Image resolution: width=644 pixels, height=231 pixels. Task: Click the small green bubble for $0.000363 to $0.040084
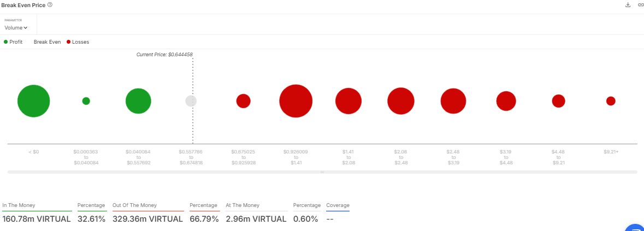86,101
